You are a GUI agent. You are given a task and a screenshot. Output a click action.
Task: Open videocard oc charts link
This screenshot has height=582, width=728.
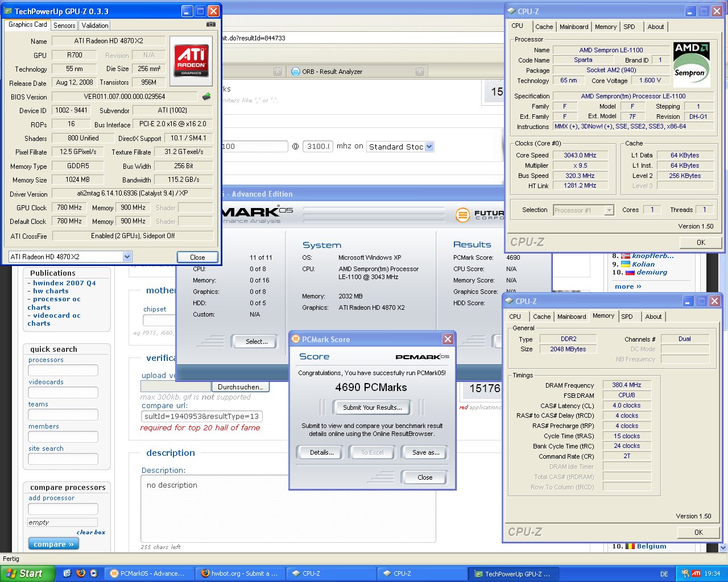[x=54, y=319]
